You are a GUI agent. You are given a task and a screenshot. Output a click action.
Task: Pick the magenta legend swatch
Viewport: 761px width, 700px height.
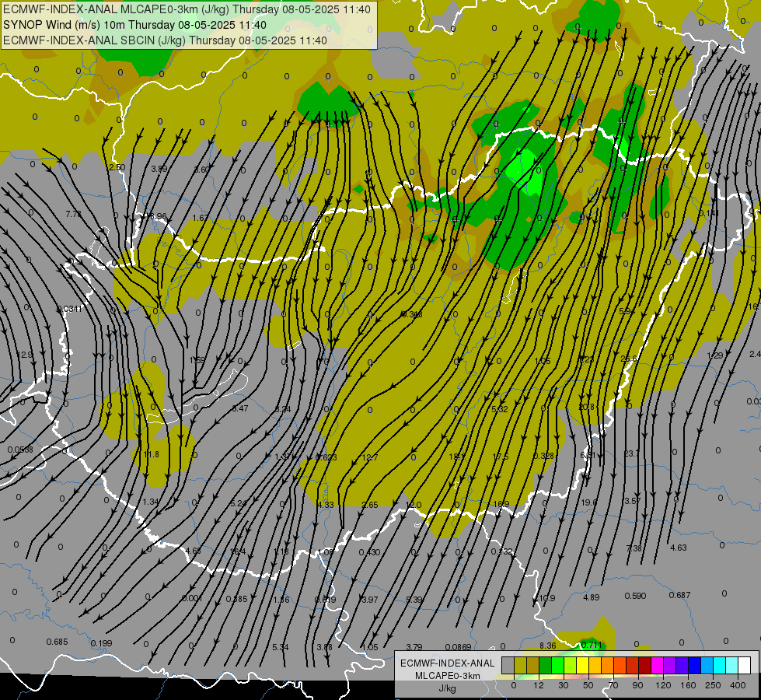tap(657, 665)
